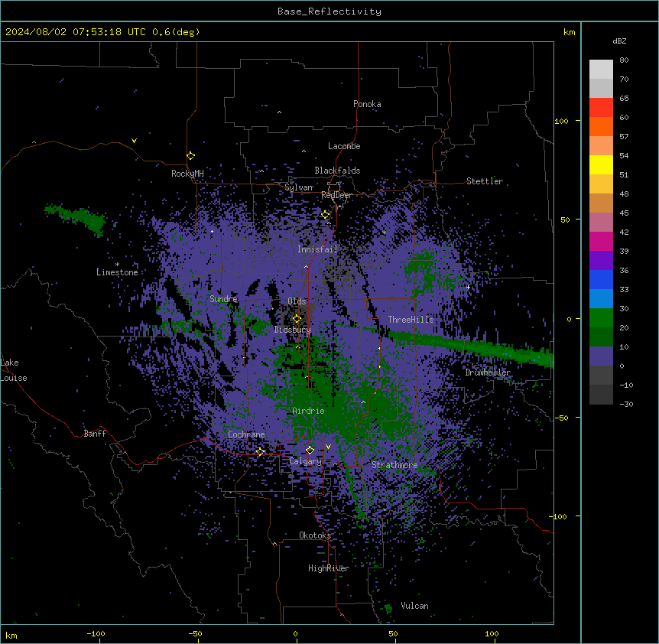Screen dimensions: 659x644
Task: Click the yellow diamond marker above Calgary
Action: [x=310, y=450]
